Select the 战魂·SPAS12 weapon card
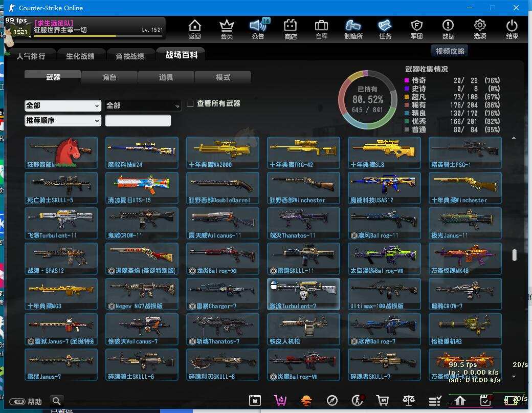Image resolution: width=532 pixels, height=413 pixels. (x=61, y=258)
